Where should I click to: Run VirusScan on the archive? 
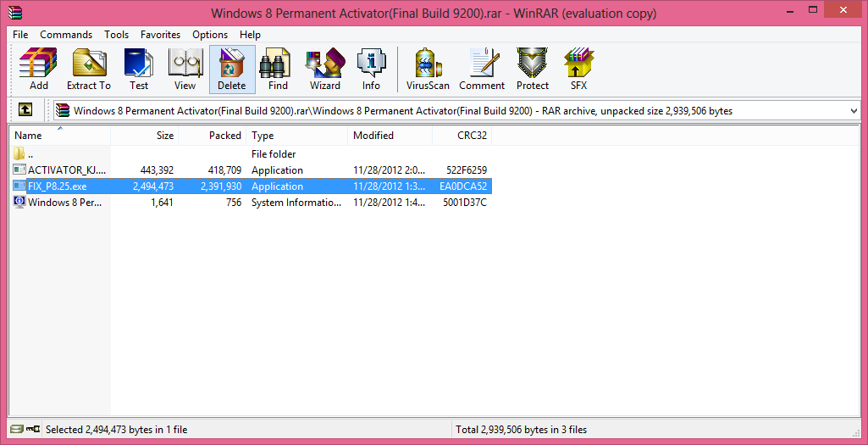click(x=428, y=70)
